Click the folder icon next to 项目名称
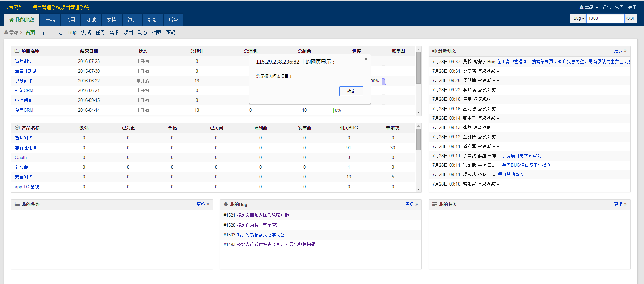Screen dimensions: 644x284 click(x=17, y=51)
